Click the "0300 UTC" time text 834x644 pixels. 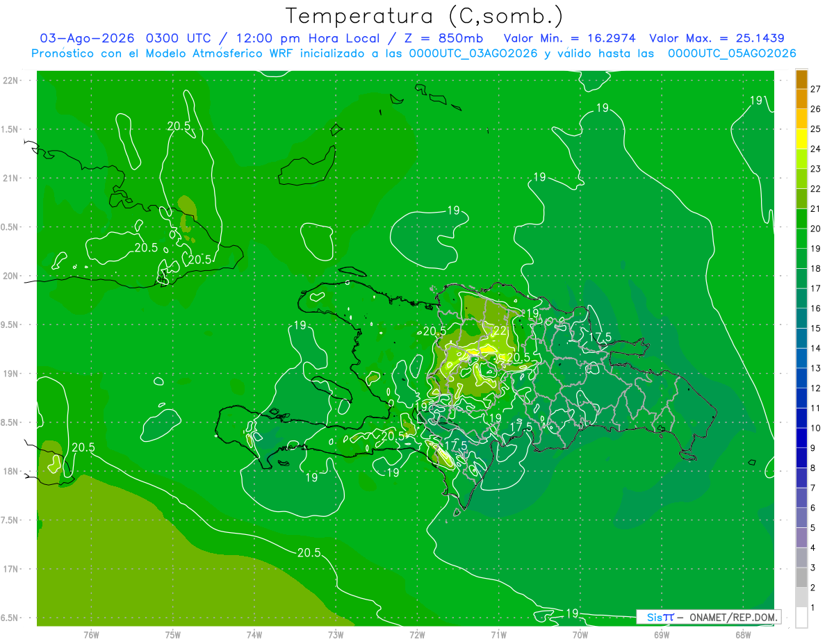180,38
